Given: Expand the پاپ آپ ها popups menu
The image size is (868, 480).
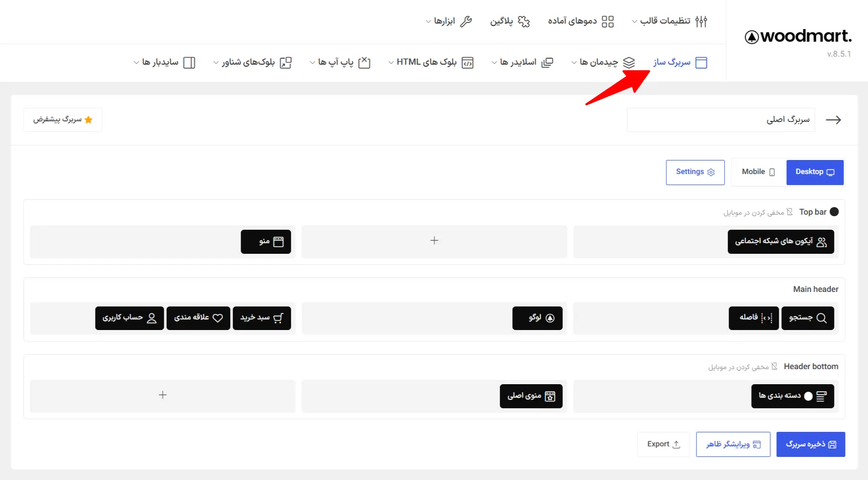Looking at the screenshot, I should (340, 62).
